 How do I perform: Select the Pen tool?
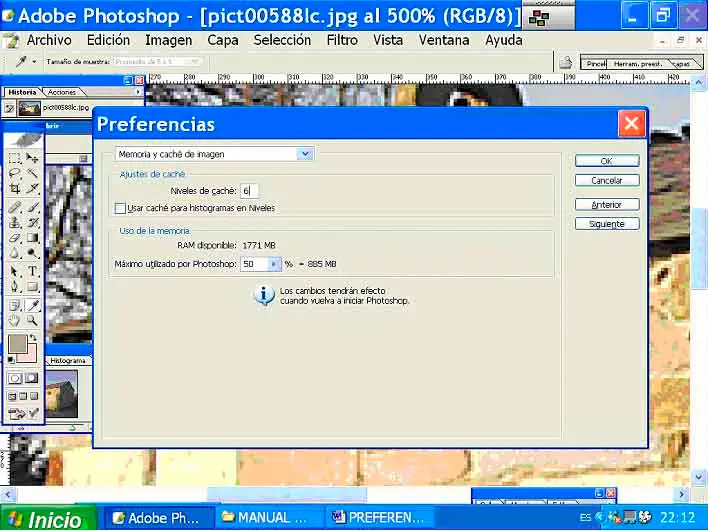14,287
